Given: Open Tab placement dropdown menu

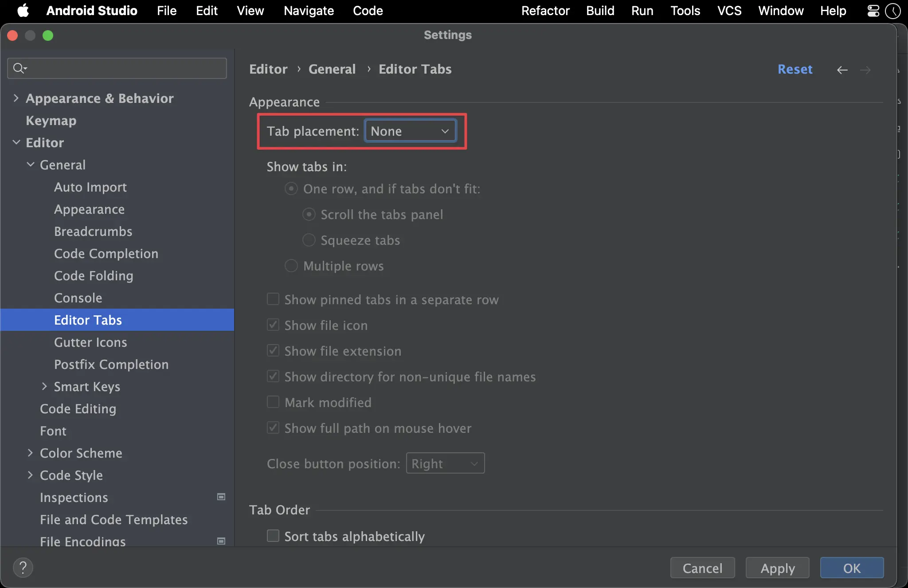Looking at the screenshot, I should click(410, 130).
